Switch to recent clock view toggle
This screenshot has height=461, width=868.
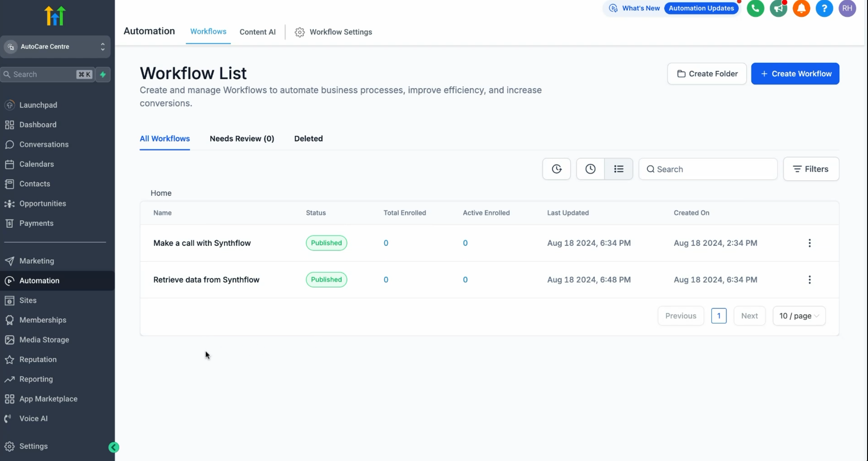coord(590,169)
